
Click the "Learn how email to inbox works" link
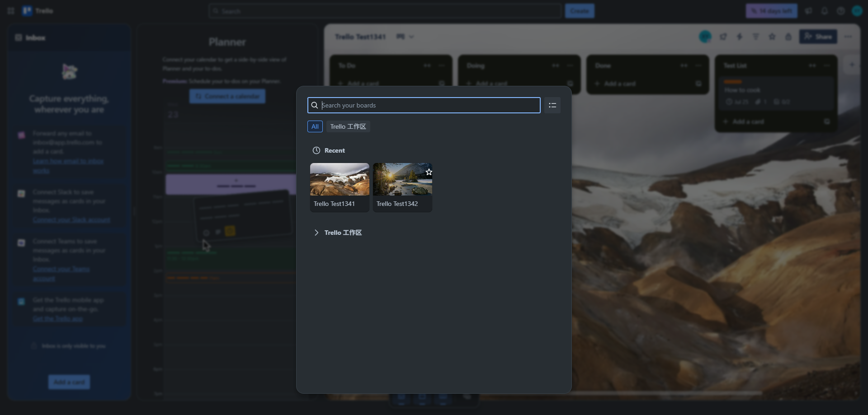[68, 166]
